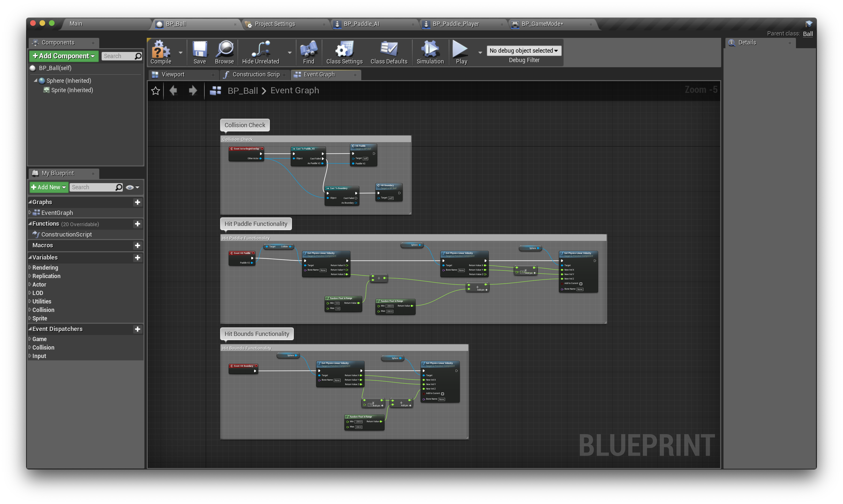Switch to the Viewport tab
Image resolution: width=843 pixels, height=504 pixels.
(x=173, y=74)
